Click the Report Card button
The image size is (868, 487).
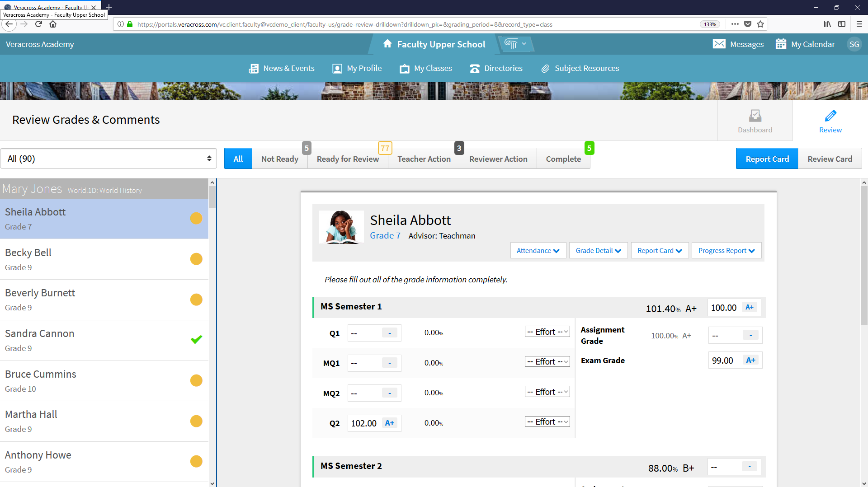pos(767,159)
